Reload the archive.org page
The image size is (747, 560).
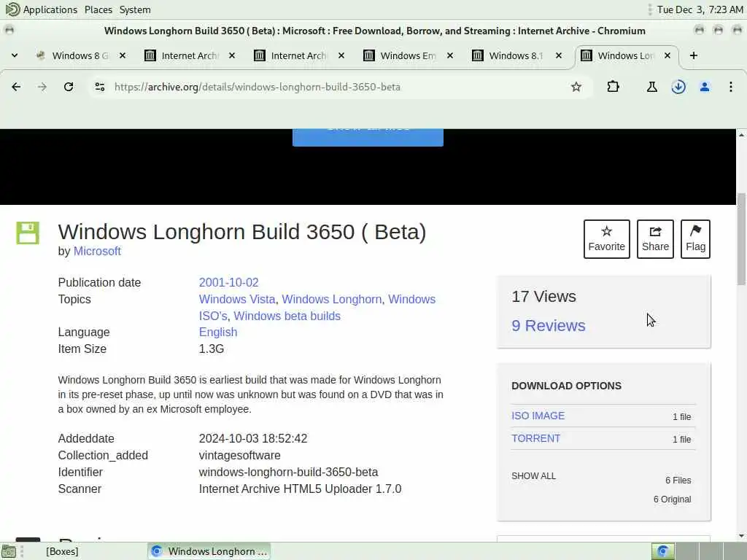click(x=69, y=87)
